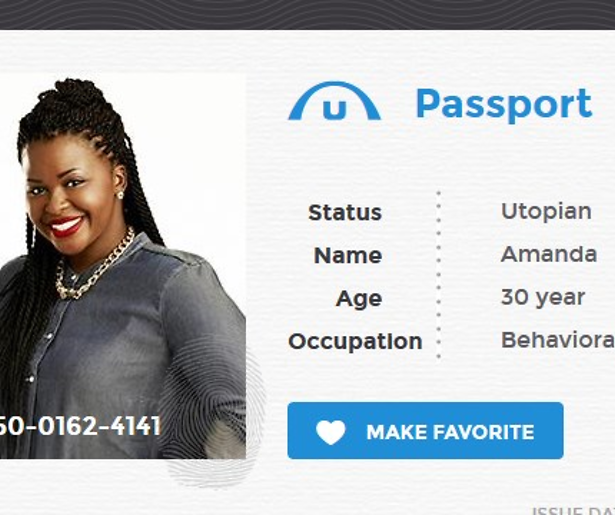The image size is (615, 515).
Task: Click the name Amanda
Action: [x=549, y=254]
